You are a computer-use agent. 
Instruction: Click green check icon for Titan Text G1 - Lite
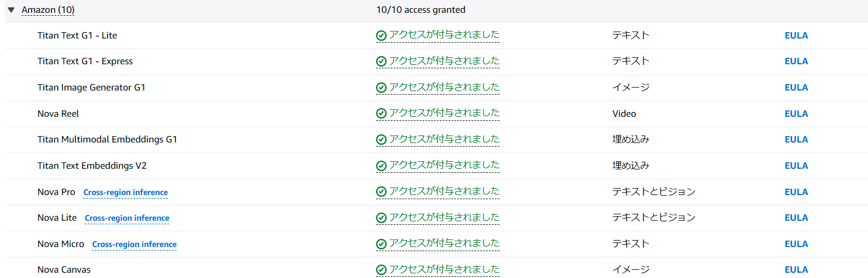click(x=381, y=36)
